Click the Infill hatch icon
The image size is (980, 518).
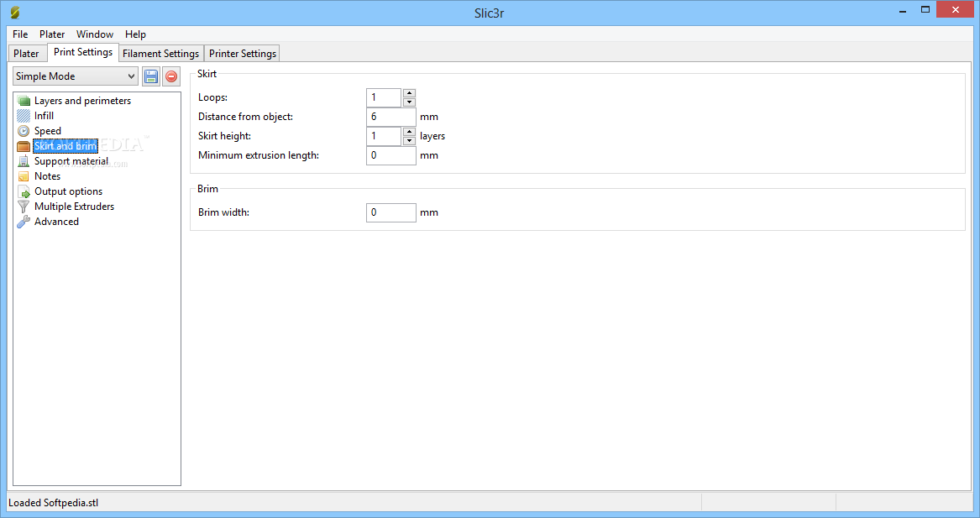(24, 116)
